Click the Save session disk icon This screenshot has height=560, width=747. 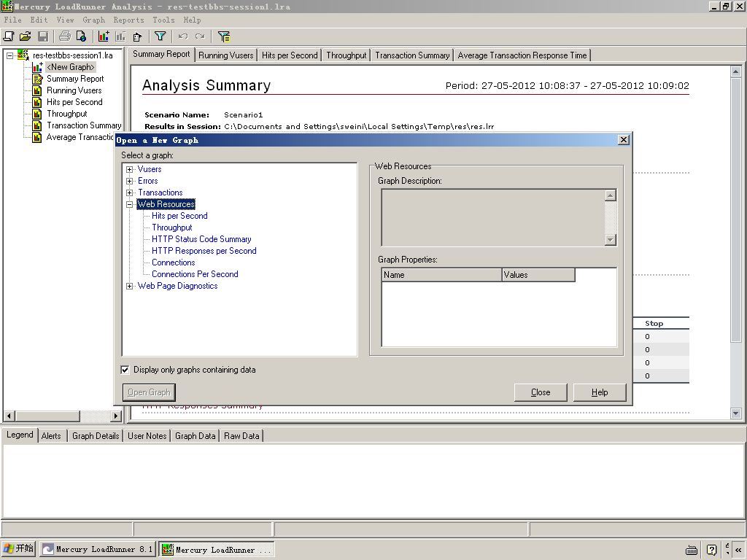[43, 36]
